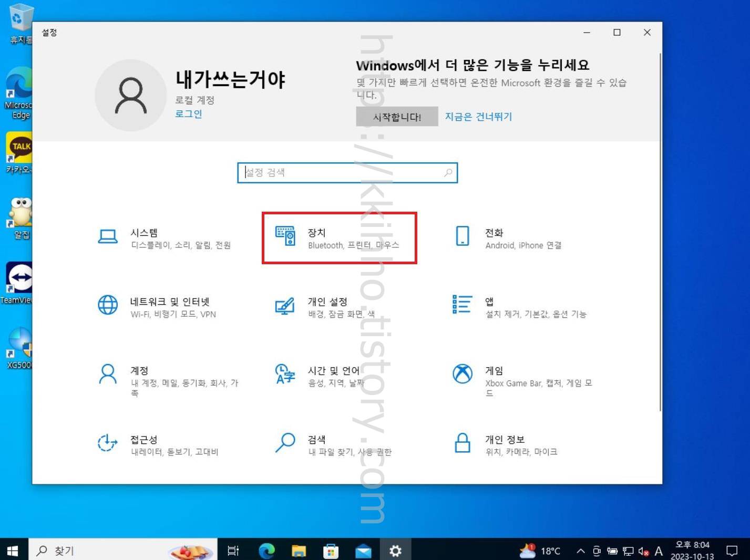Viewport: 750px width, 560px height.
Task: Open the 게임 Xbox icon
Action: [463, 374]
